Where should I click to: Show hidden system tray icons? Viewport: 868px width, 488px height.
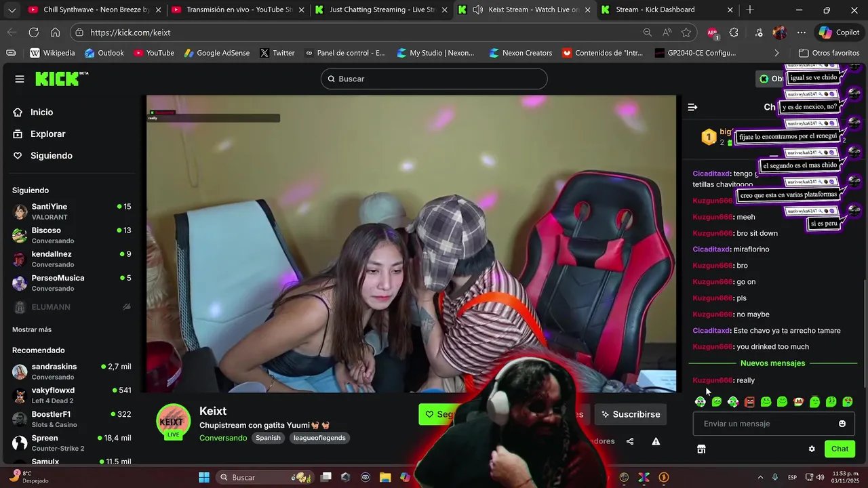760,477
